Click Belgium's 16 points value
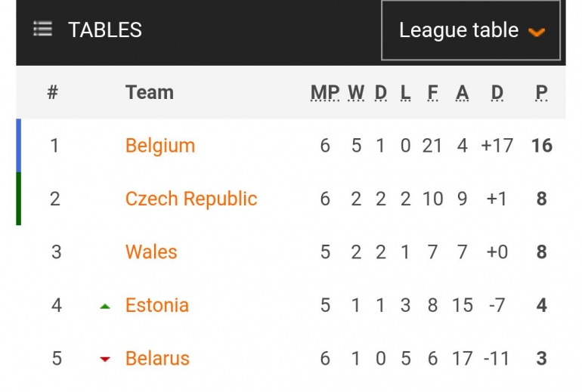 [x=541, y=145]
